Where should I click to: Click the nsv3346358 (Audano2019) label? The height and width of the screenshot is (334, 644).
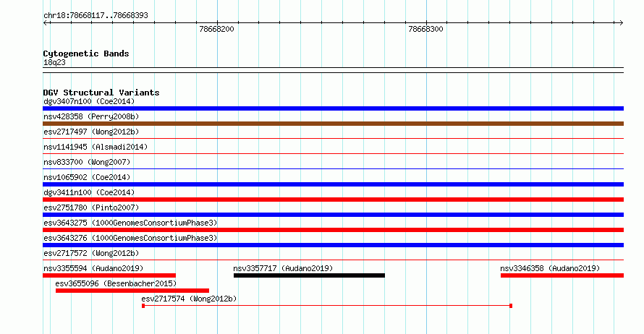click(550, 268)
